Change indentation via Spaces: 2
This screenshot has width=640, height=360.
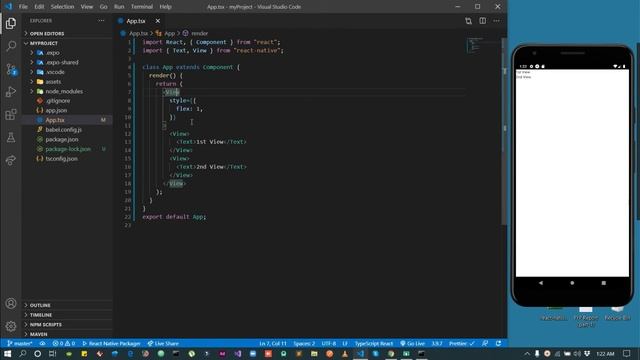(304, 343)
